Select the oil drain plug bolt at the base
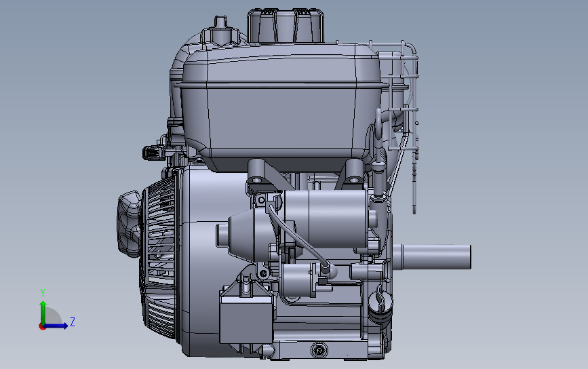 (x=319, y=351)
